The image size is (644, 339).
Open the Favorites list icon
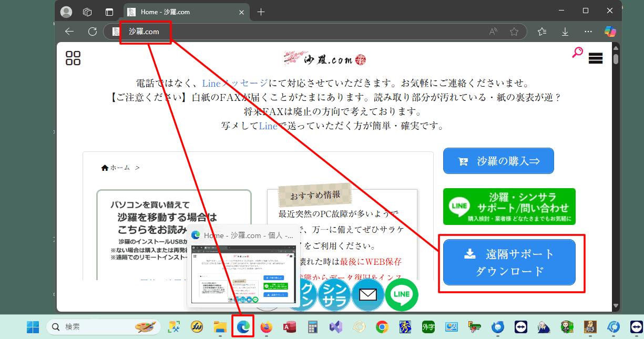tap(543, 32)
